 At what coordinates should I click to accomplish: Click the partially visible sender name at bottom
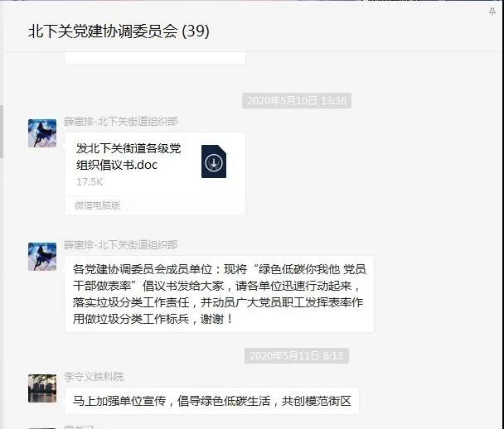tap(79, 427)
